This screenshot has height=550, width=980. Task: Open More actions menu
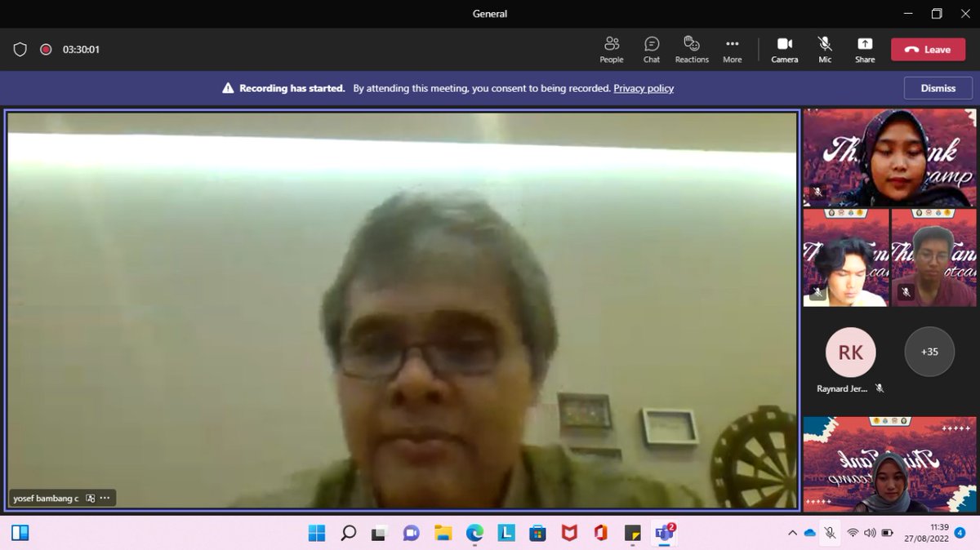[x=732, y=50]
